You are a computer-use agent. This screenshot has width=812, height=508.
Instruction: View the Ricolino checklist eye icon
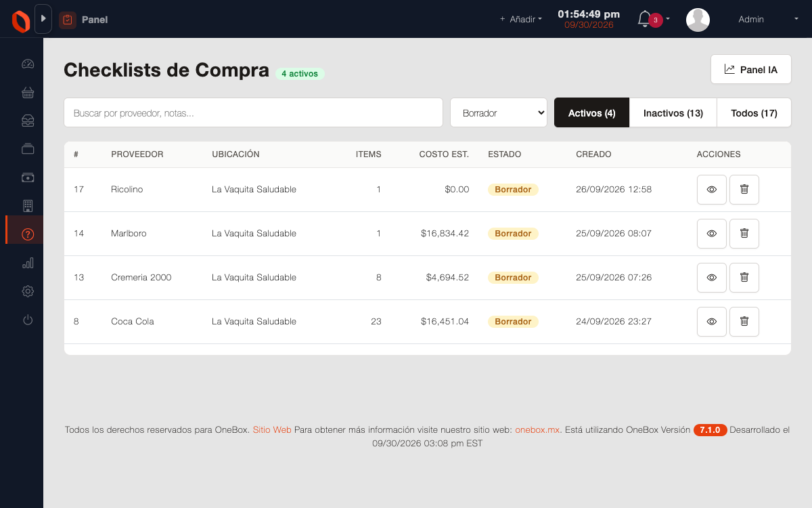[712, 190]
